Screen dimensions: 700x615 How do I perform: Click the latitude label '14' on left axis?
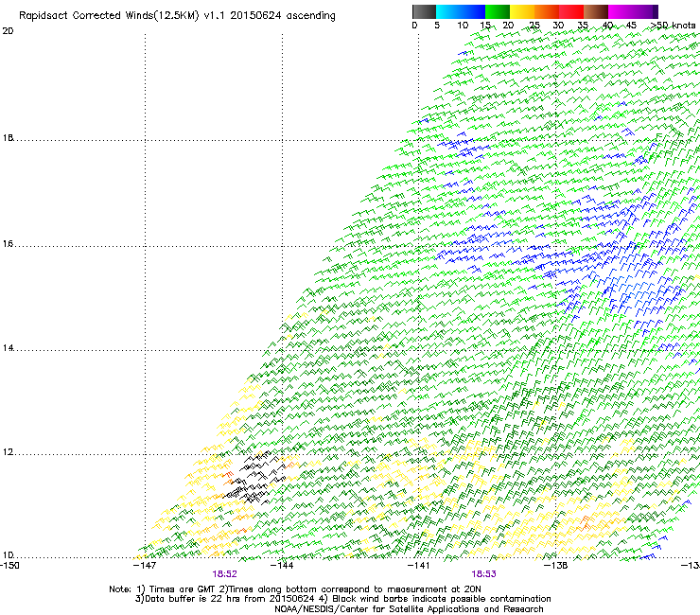coord(8,348)
